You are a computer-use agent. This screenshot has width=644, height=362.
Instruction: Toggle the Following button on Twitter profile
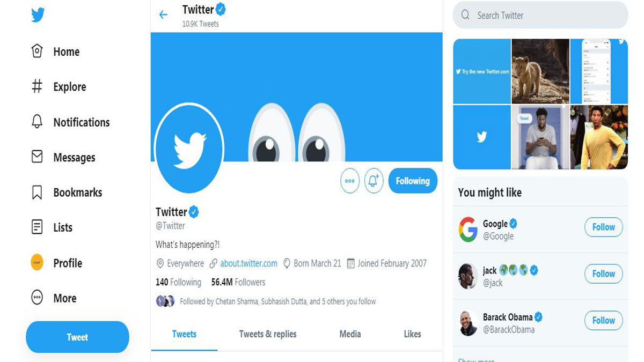(413, 181)
